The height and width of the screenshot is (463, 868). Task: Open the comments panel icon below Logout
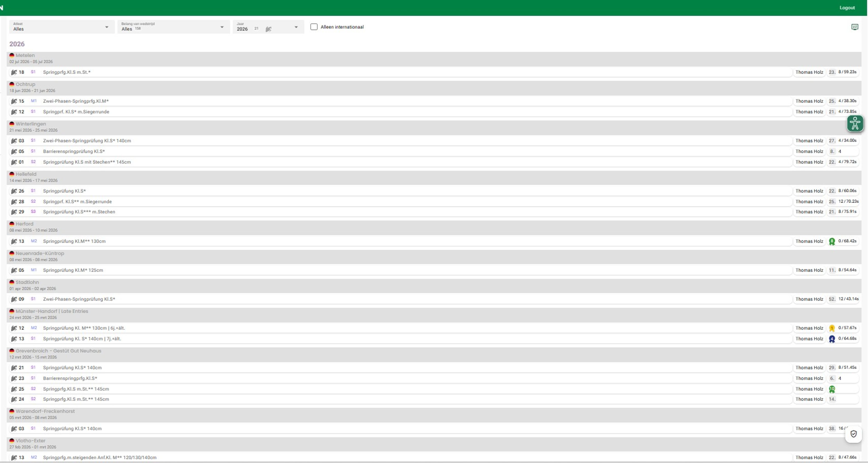tap(854, 27)
